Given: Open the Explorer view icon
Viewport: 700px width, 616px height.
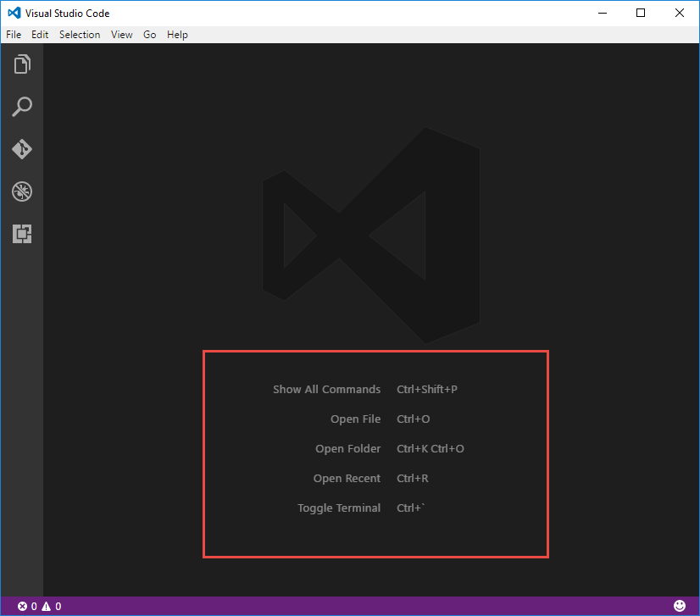Looking at the screenshot, I should coord(21,64).
